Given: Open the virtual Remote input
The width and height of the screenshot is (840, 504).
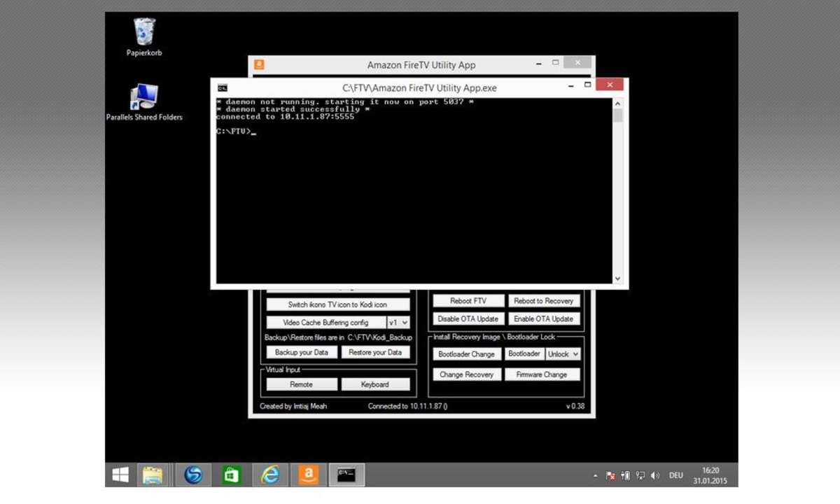Looking at the screenshot, I should point(302,384).
